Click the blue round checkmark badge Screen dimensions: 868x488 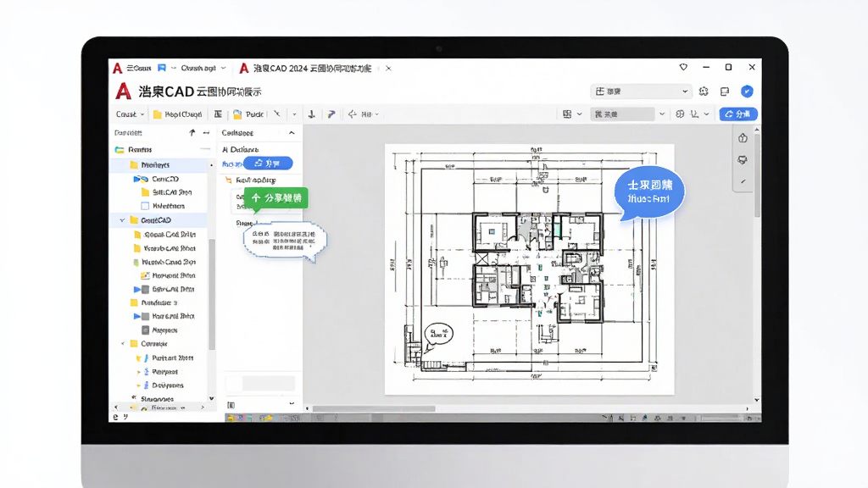click(747, 91)
